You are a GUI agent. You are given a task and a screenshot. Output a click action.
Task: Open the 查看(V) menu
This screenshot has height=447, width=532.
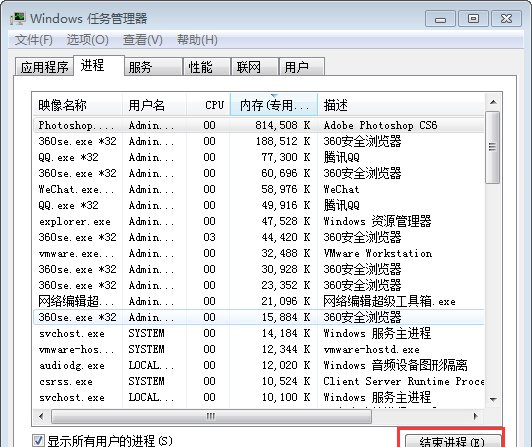(142, 40)
